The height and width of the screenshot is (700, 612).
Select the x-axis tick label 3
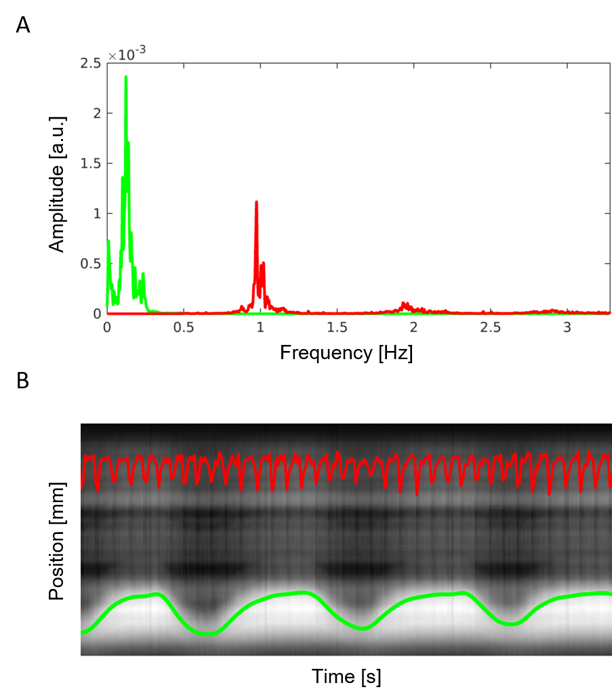[567, 327]
